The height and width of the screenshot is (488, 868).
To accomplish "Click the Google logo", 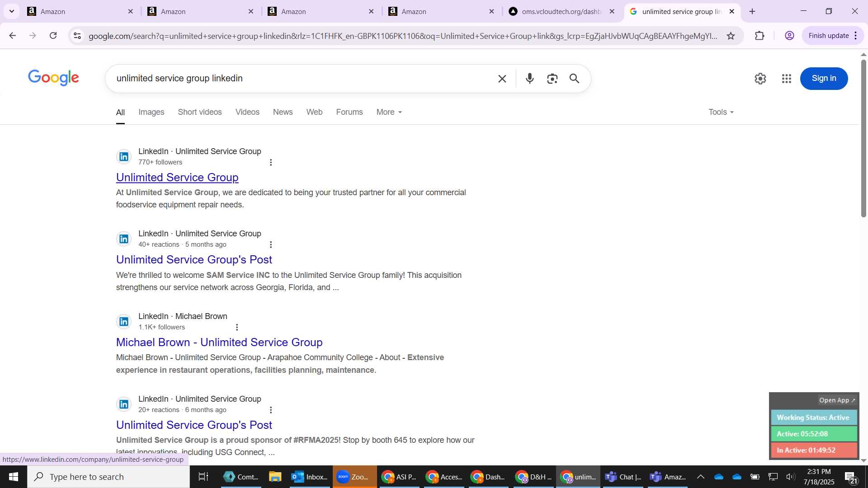I will [x=53, y=78].
